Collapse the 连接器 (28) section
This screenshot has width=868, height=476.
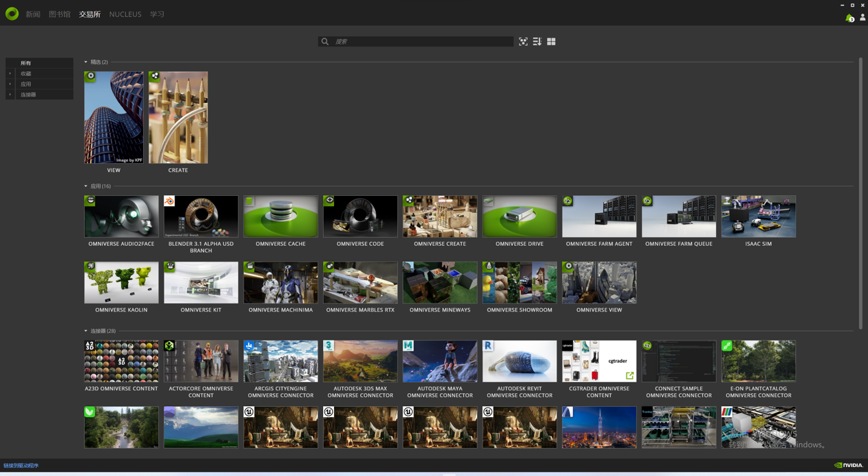point(86,331)
